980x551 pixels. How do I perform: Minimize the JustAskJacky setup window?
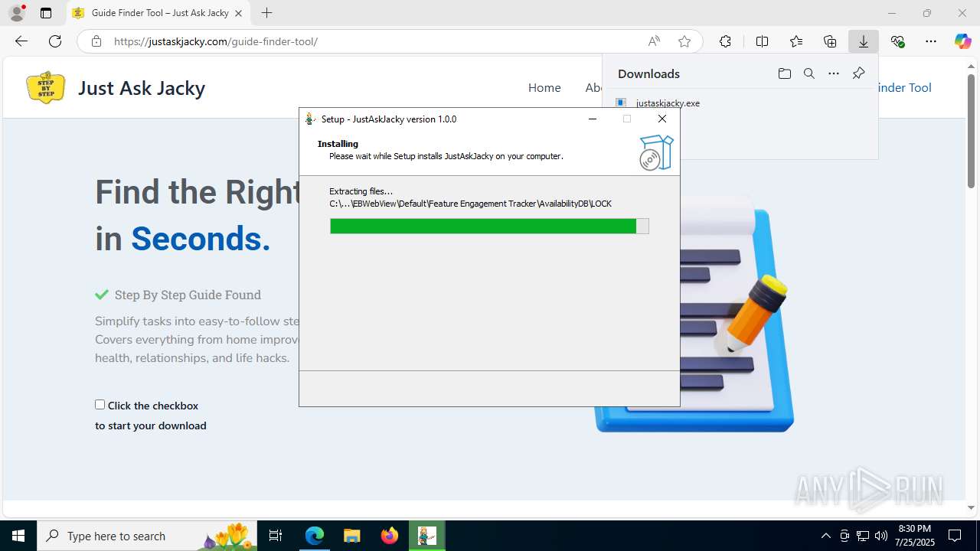click(593, 119)
